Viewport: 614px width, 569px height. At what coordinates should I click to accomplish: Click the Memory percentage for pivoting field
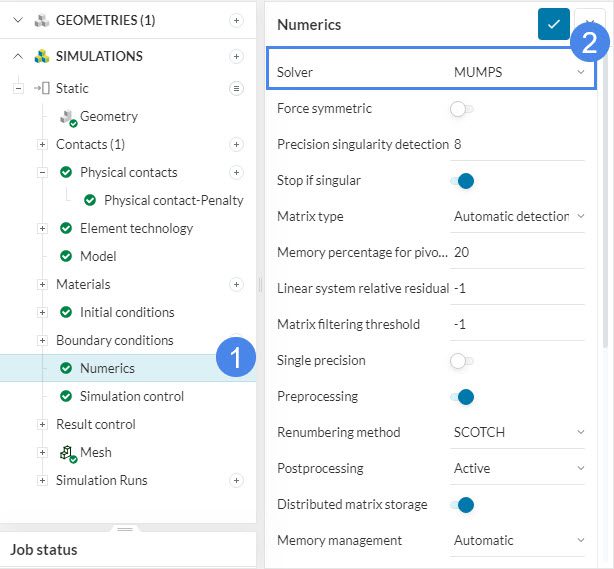pyautogui.click(x=515, y=252)
